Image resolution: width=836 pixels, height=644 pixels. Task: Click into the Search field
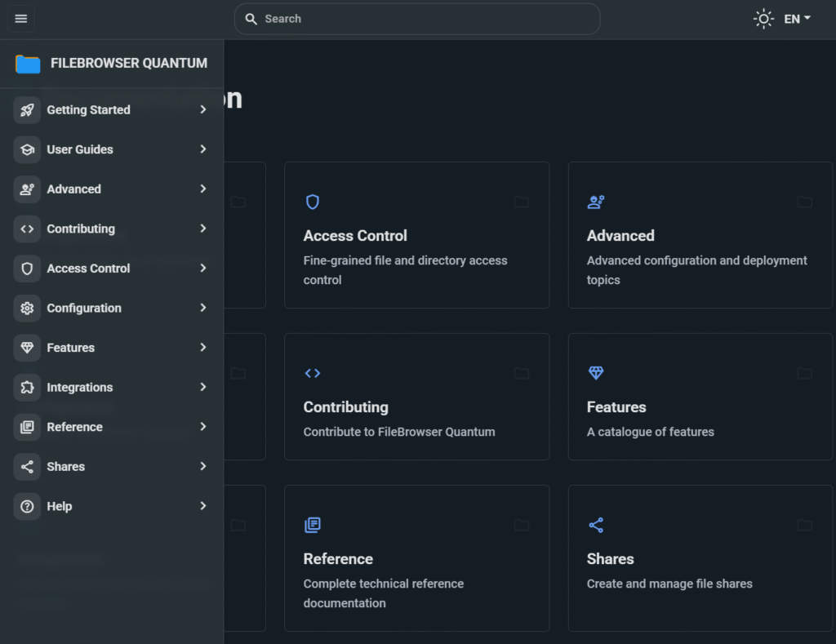[x=425, y=19]
